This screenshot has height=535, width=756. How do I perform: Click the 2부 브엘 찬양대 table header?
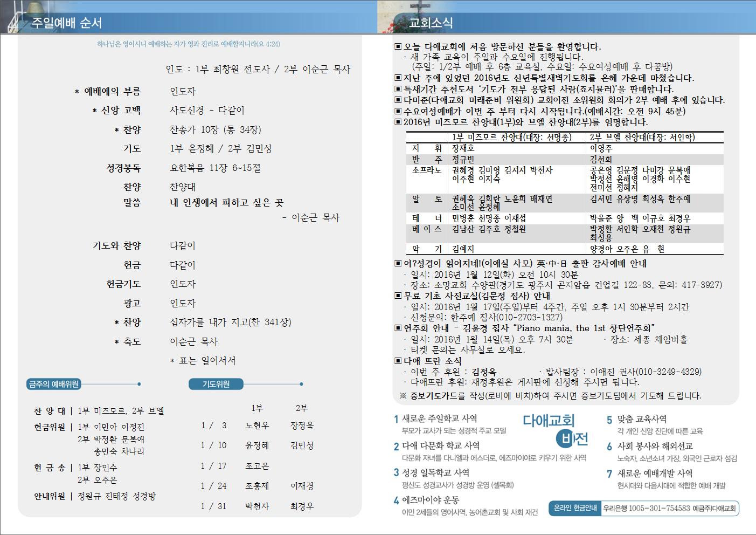pos(642,137)
